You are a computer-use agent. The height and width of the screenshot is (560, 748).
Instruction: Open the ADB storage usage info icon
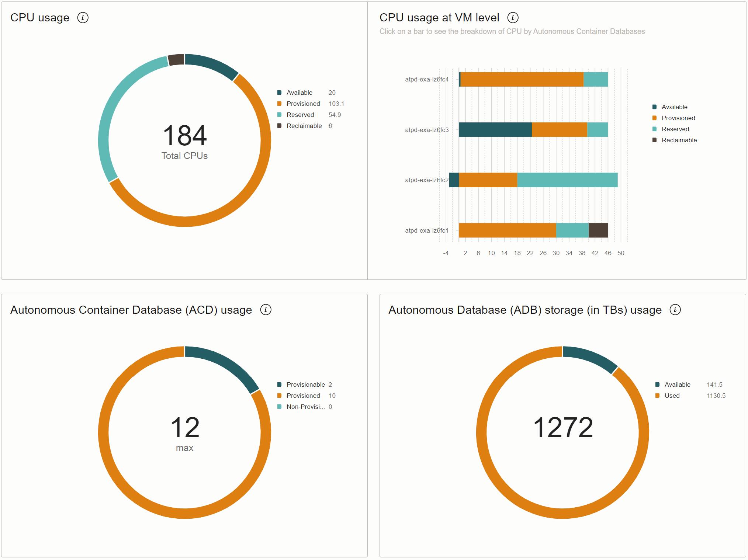pyautogui.click(x=675, y=310)
